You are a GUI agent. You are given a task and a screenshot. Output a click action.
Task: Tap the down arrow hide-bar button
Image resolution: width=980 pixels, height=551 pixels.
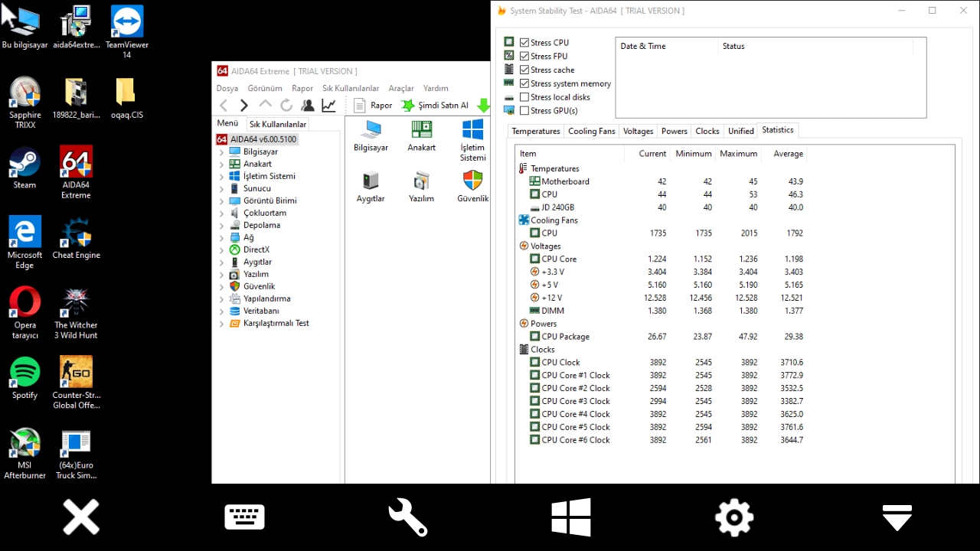pyautogui.click(x=897, y=517)
